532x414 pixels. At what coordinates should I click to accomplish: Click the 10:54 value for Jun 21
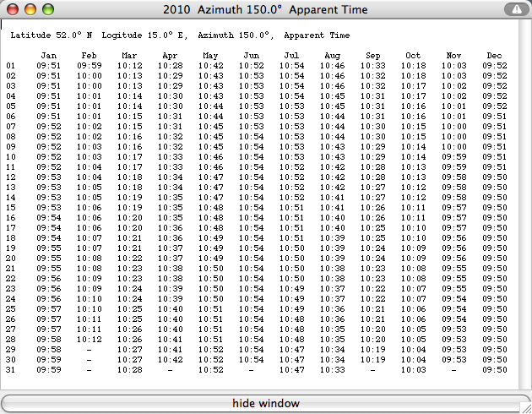click(x=252, y=269)
